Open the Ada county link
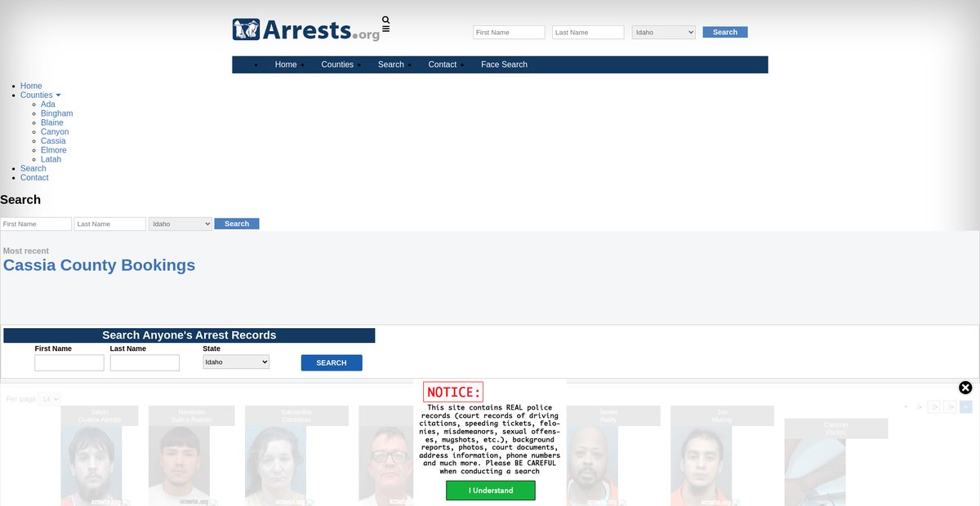The image size is (980, 506). (x=48, y=104)
